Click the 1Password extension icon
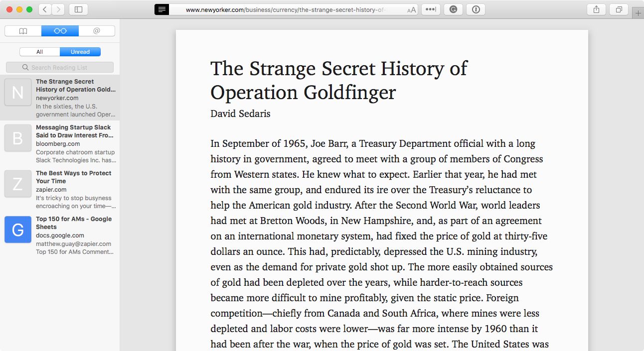 pos(476,9)
